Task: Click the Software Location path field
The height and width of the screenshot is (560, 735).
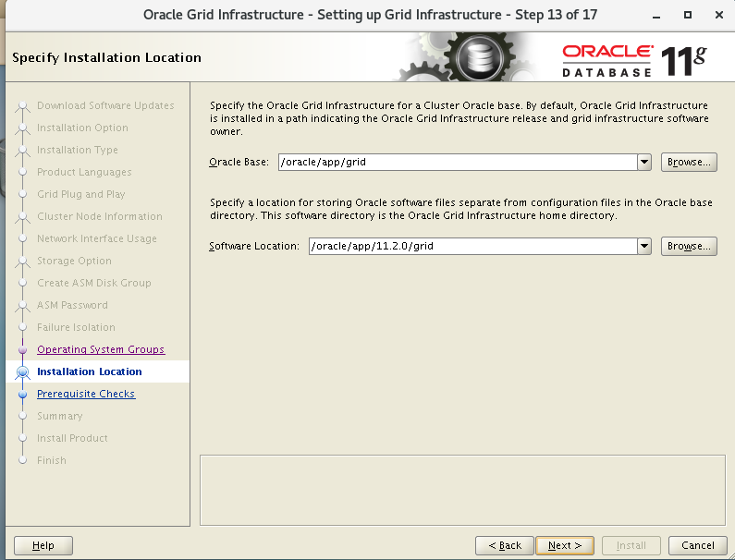Action: [x=473, y=246]
